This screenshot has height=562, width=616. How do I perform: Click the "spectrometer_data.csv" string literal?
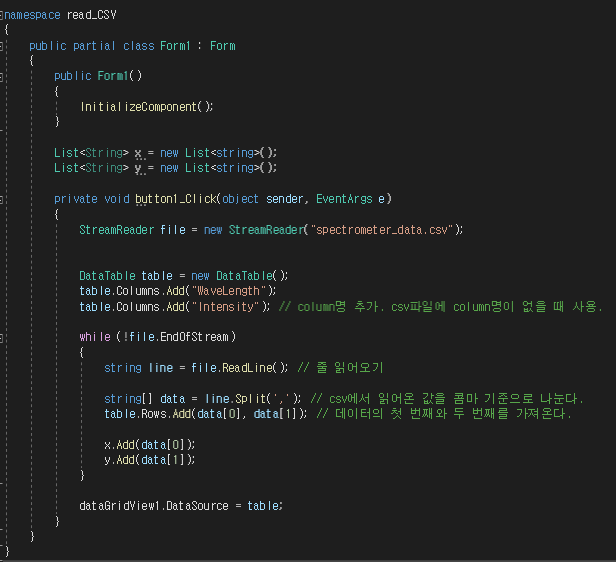(x=382, y=230)
